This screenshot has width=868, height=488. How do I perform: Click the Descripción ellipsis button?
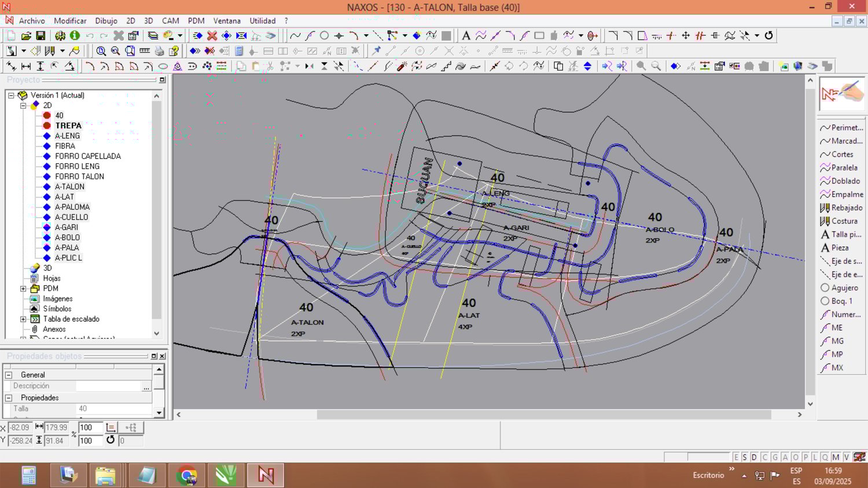[146, 386]
